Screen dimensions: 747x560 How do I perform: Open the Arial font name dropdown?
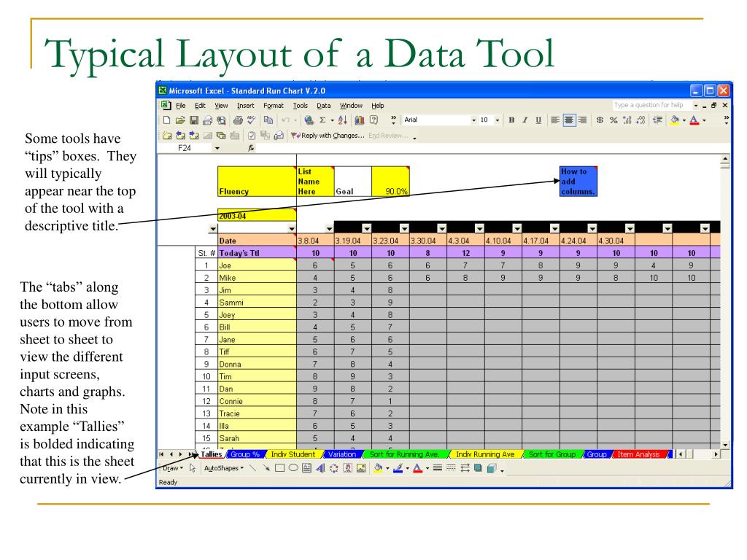(473, 120)
